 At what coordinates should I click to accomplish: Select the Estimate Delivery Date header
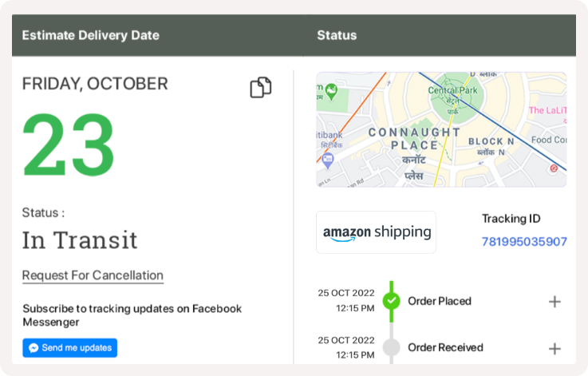[91, 35]
